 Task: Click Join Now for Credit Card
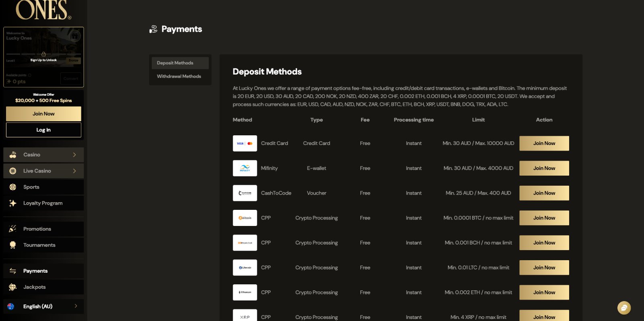pyautogui.click(x=544, y=143)
